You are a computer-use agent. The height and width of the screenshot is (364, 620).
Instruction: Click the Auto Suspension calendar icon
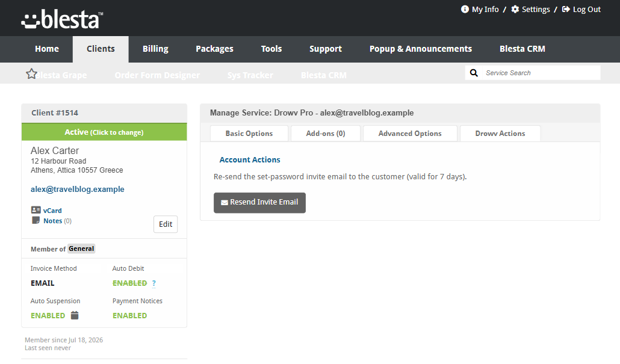75,315
